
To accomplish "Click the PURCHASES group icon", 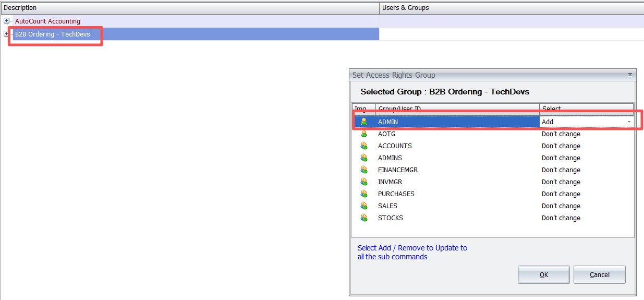I will [x=364, y=194].
